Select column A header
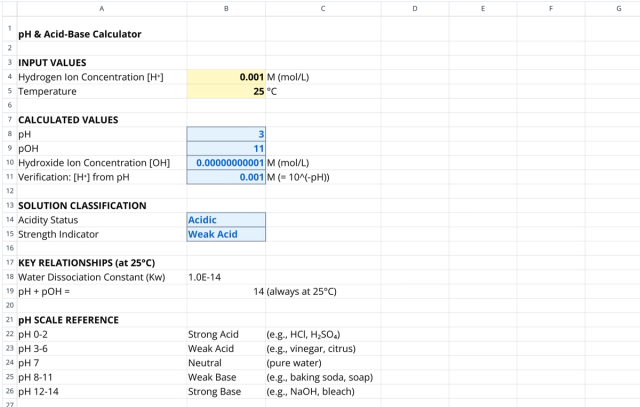This screenshot has height=407, width=640. [102, 9]
